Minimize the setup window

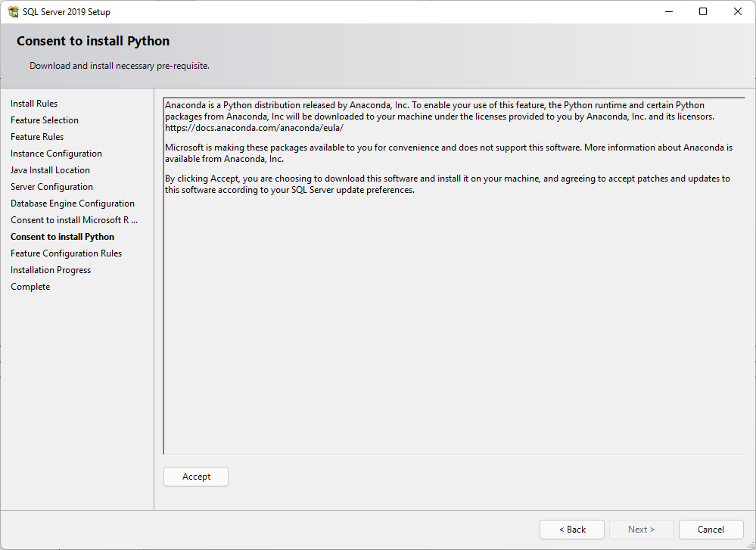[x=669, y=11]
